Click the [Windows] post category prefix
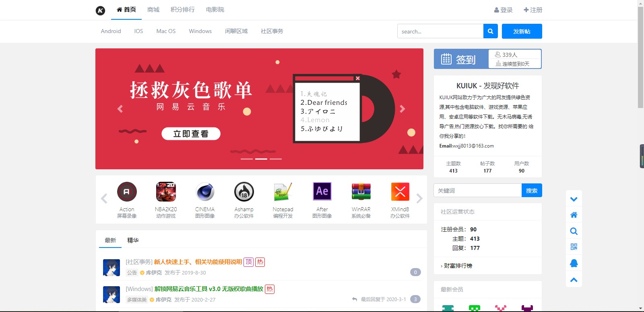 [139, 289]
